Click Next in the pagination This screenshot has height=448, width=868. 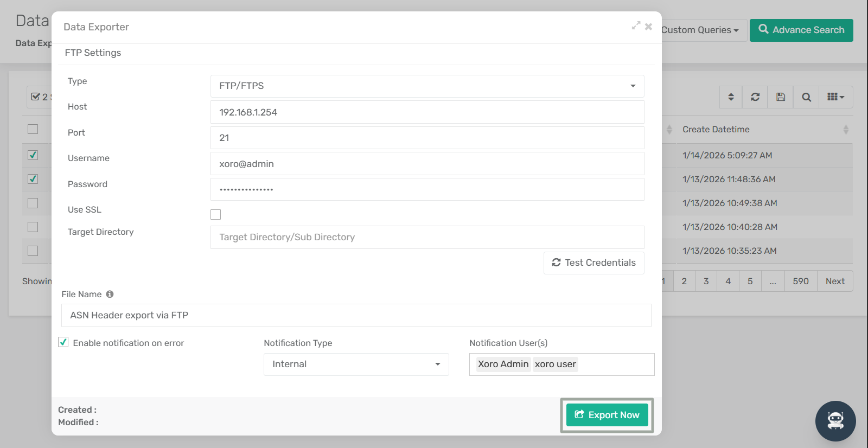click(x=835, y=281)
